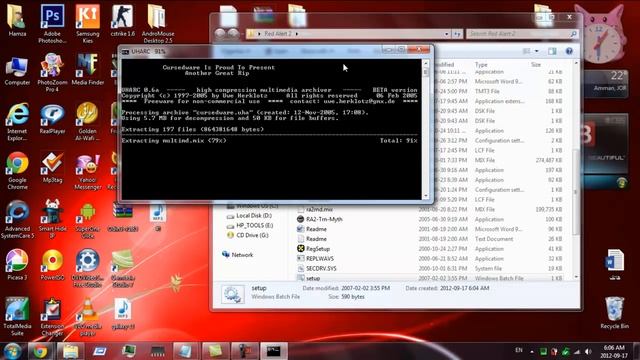Sort by the Size column header
The width and height of the screenshot is (640, 360).
point(536,64)
